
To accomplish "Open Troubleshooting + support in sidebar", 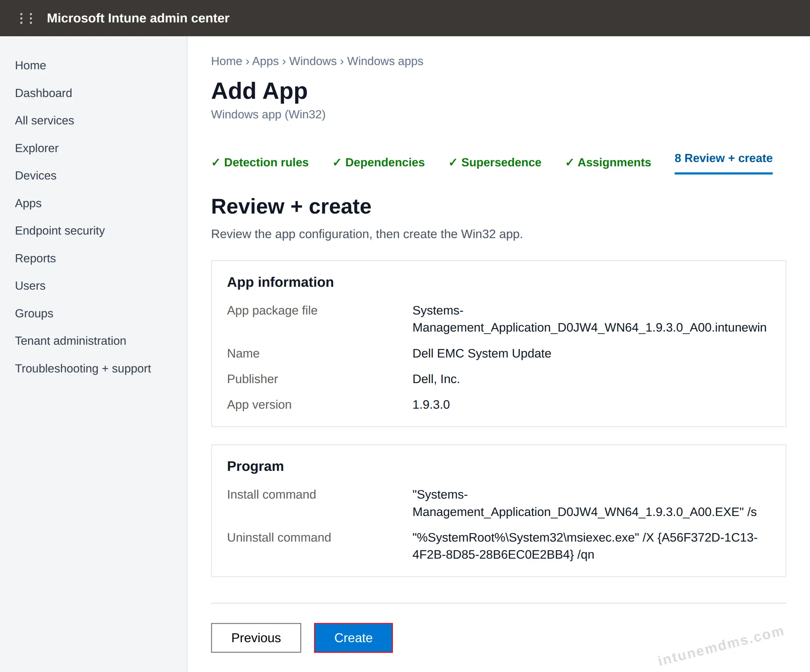I will pos(83,369).
